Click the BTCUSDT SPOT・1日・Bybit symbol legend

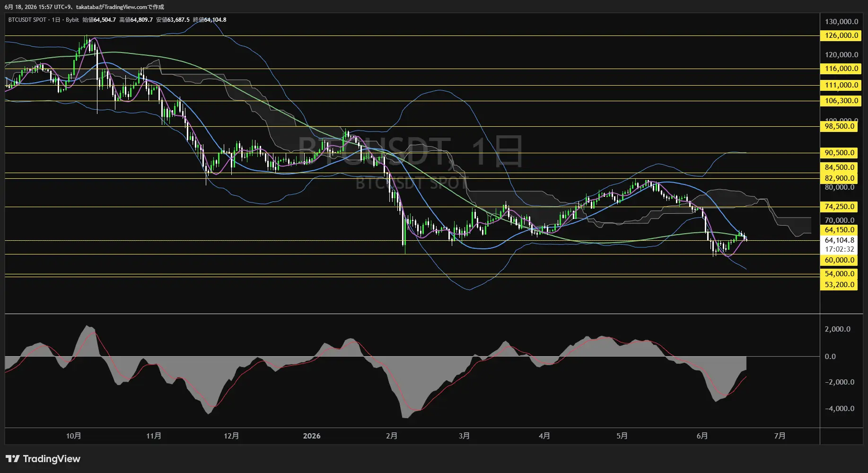click(44, 20)
